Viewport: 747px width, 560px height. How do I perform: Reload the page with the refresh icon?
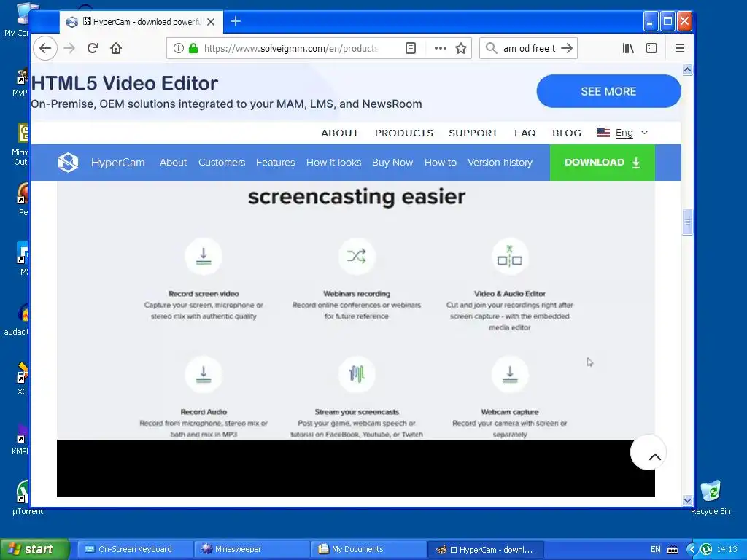click(x=93, y=48)
